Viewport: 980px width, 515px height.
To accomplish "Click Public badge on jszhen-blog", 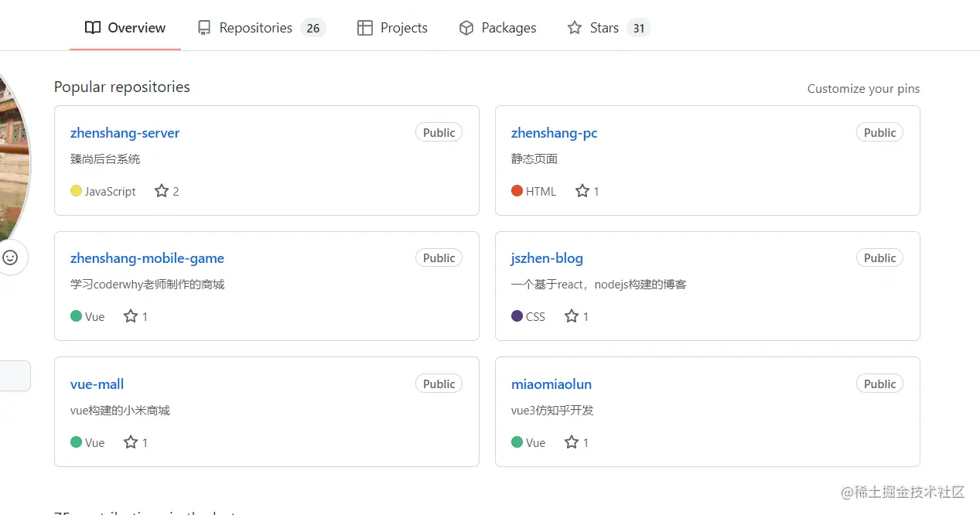I will (880, 257).
